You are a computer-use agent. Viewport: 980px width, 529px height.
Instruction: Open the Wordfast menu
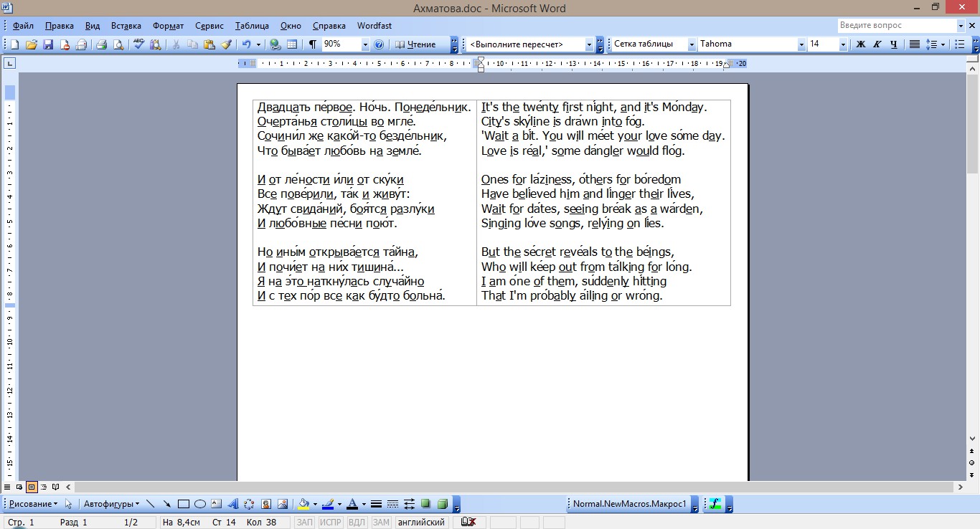(374, 26)
